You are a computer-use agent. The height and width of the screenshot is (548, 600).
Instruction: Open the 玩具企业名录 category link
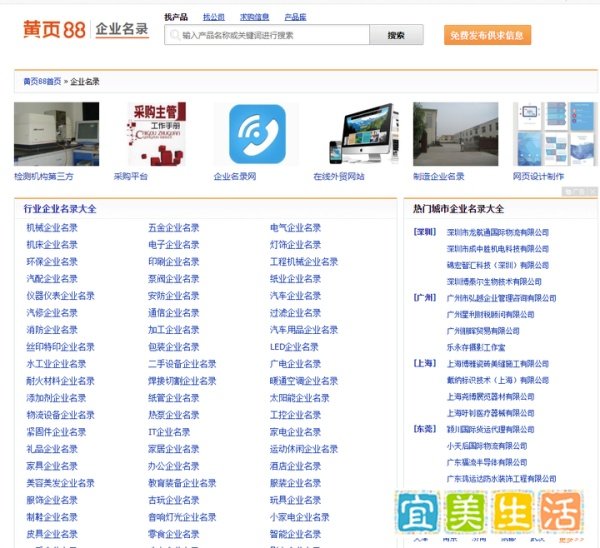(x=295, y=500)
